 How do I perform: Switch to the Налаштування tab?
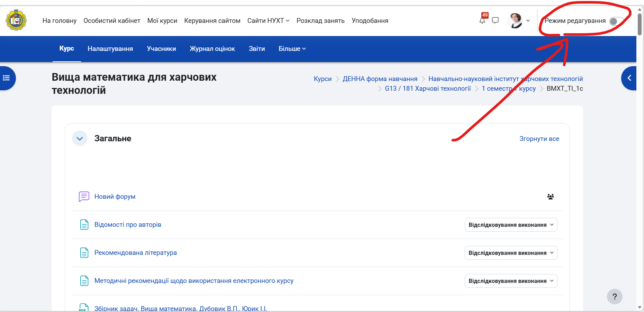[x=110, y=49]
